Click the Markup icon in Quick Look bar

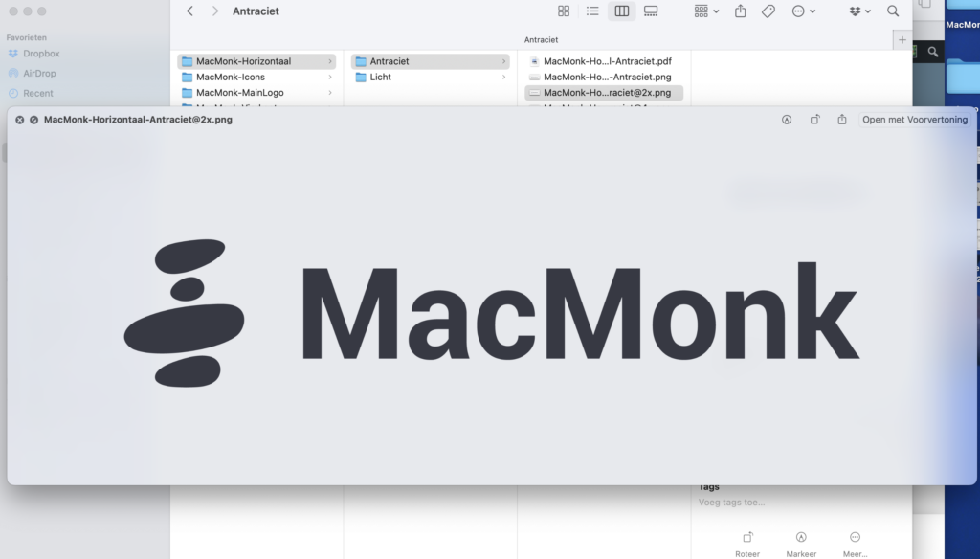point(787,120)
